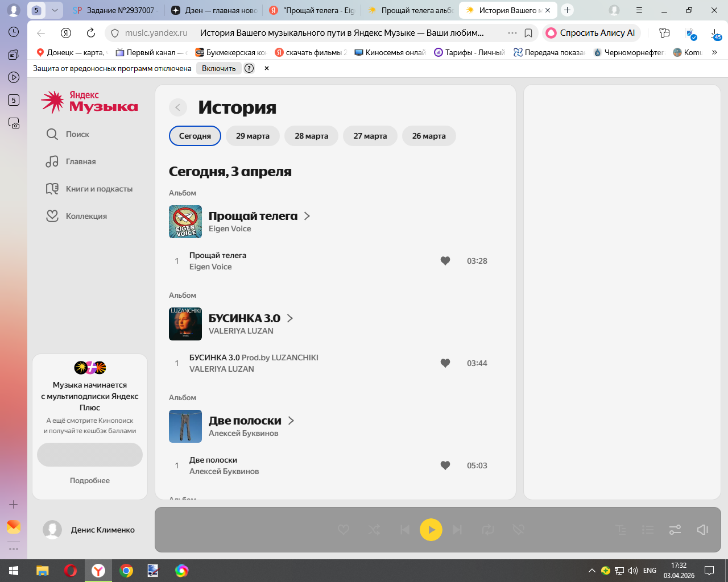This screenshot has width=728, height=582.
Task: Open the Подробнее link in the promo
Action: (90, 480)
